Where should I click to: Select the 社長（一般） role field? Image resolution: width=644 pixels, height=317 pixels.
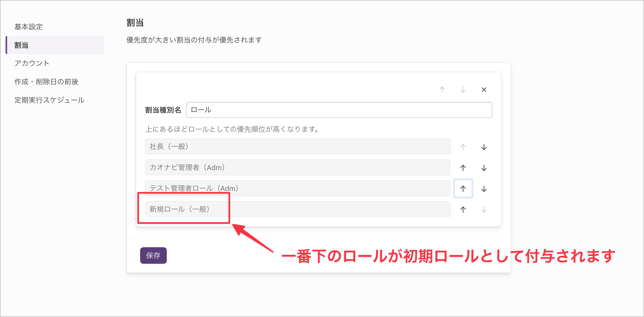tap(298, 146)
